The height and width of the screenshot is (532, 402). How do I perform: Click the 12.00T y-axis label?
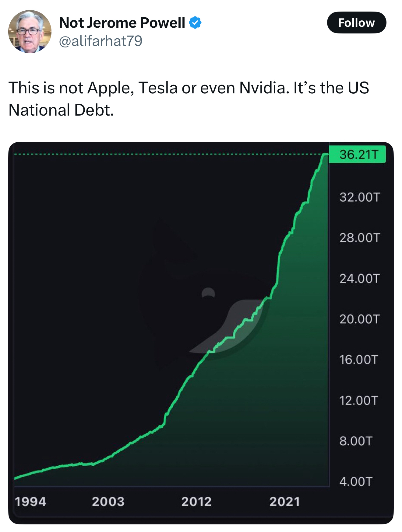[x=359, y=400]
